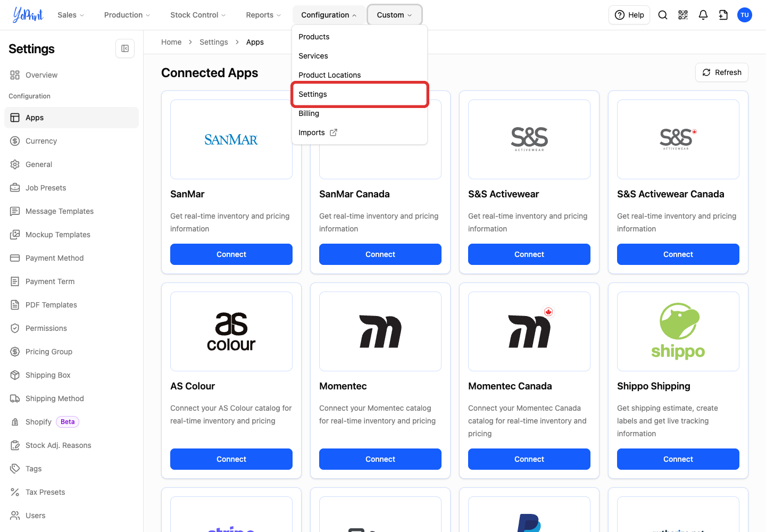The image size is (766, 532).
Task: Open the notifications bell
Action: 703,15
